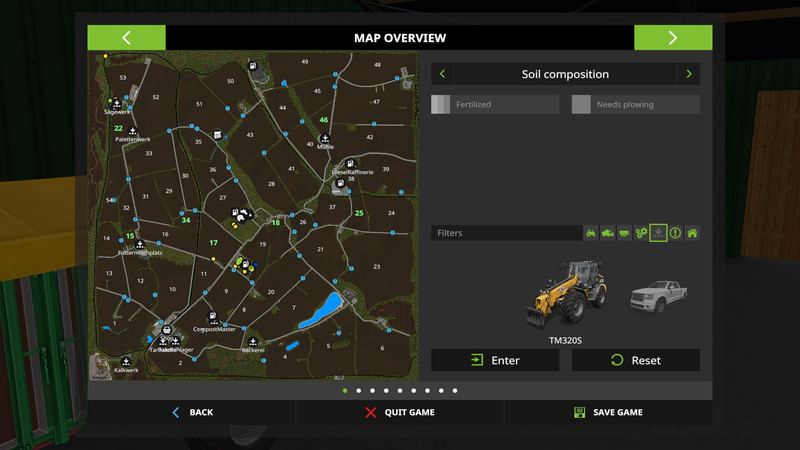This screenshot has width=800, height=450.
Task: Click the Sägewerk marker on the map
Action: tap(117, 103)
